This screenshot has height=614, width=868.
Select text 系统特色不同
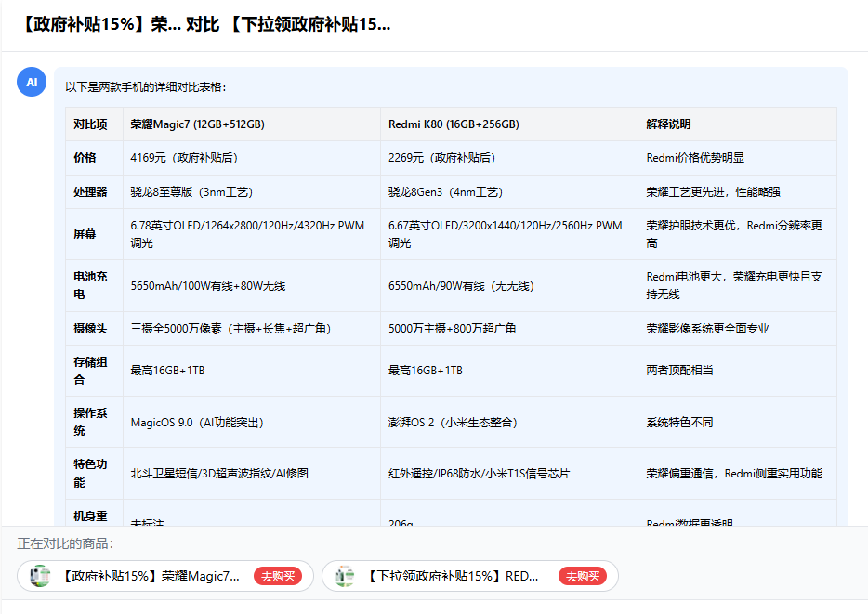tap(679, 423)
